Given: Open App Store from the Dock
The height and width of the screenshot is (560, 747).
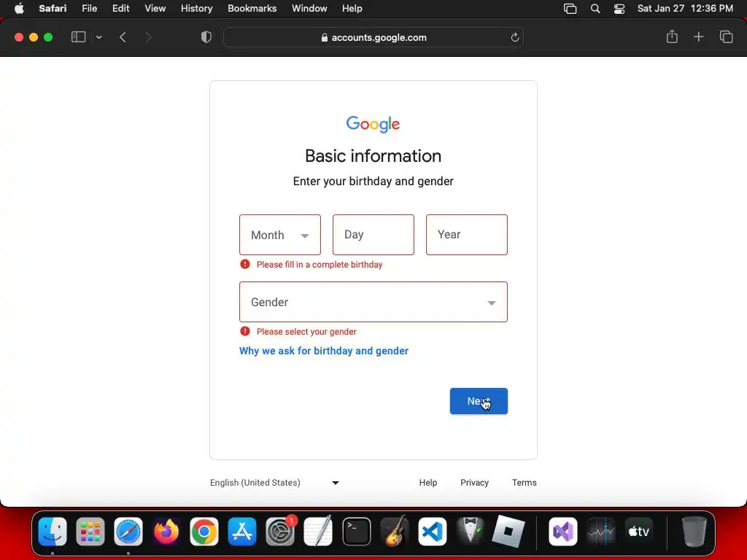Looking at the screenshot, I should point(242,532).
